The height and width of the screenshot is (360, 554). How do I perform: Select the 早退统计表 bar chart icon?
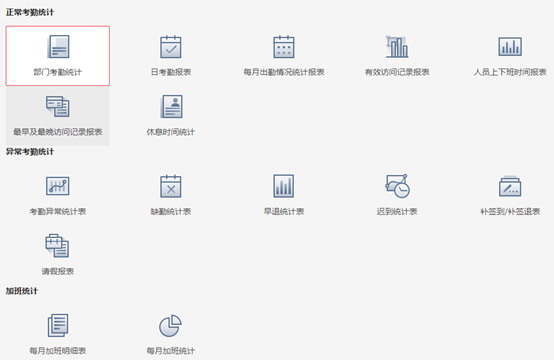click(x=284, y=186)
